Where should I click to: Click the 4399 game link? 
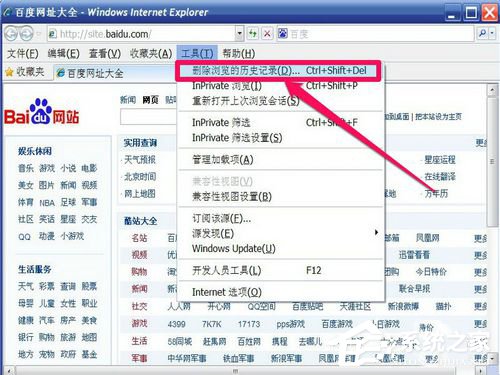click(176, 324)
